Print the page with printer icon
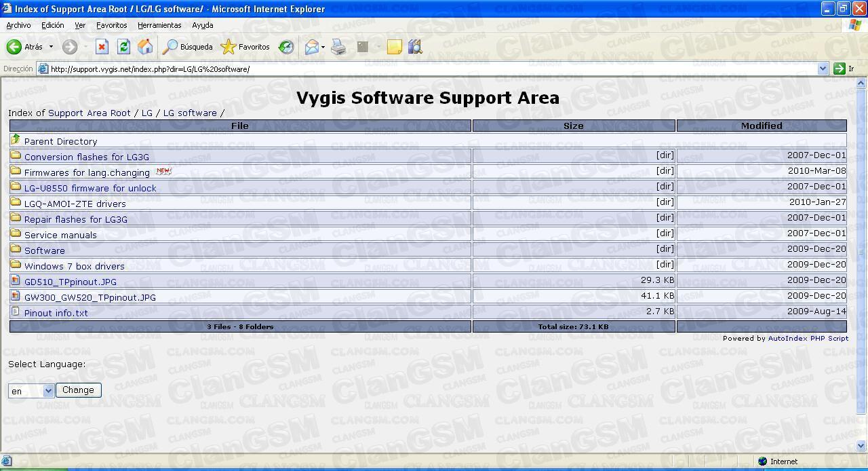 [x=339, y=47]
